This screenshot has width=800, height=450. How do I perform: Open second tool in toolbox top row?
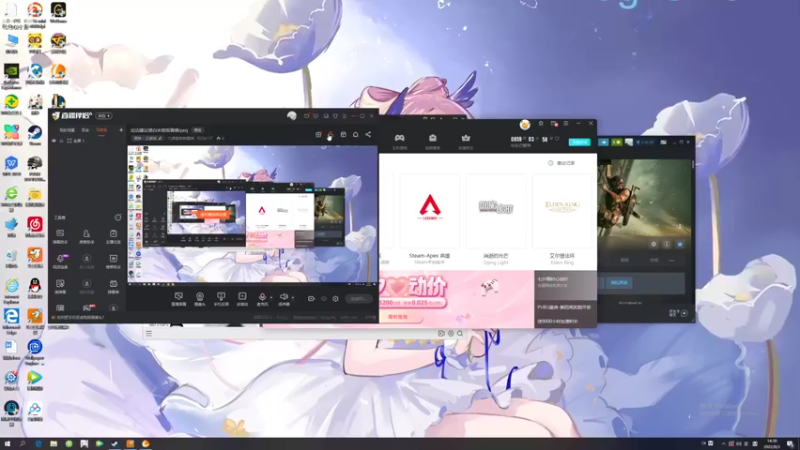coord(87,236)
